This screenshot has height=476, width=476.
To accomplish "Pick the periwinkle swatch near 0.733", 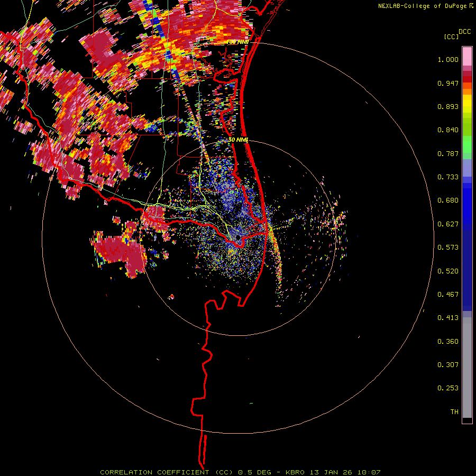I will [467, 168].
